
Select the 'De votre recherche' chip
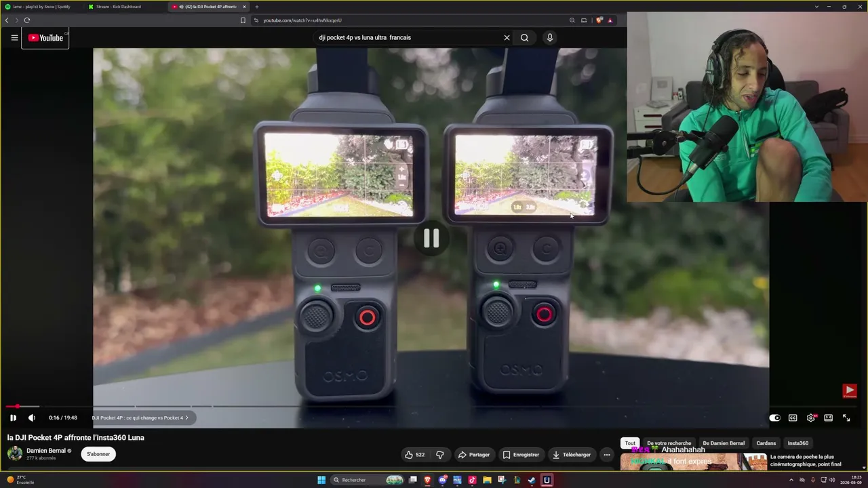coord(669,443)
